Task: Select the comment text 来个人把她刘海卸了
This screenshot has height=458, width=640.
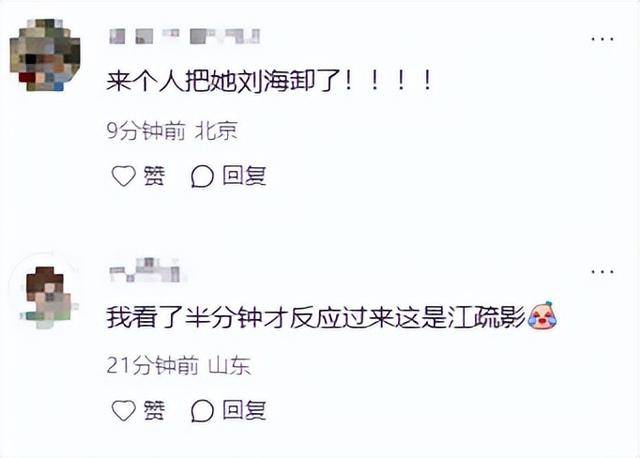Action: (225, 81)
